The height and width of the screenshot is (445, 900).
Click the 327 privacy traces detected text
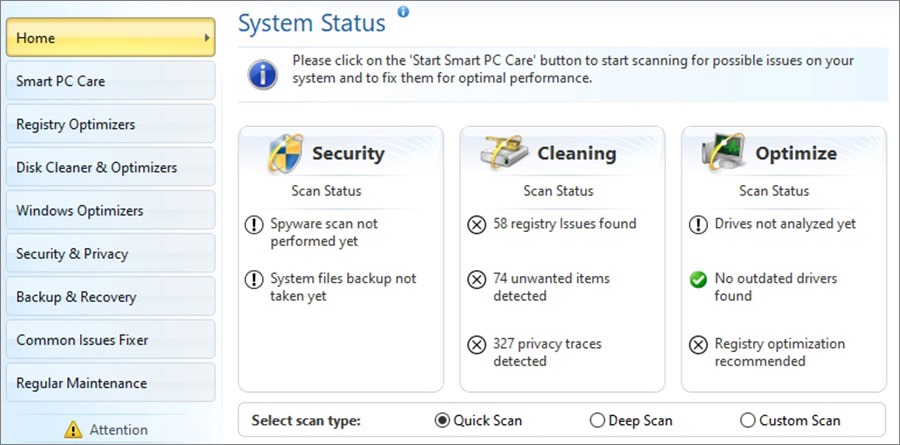coord(547,353)
